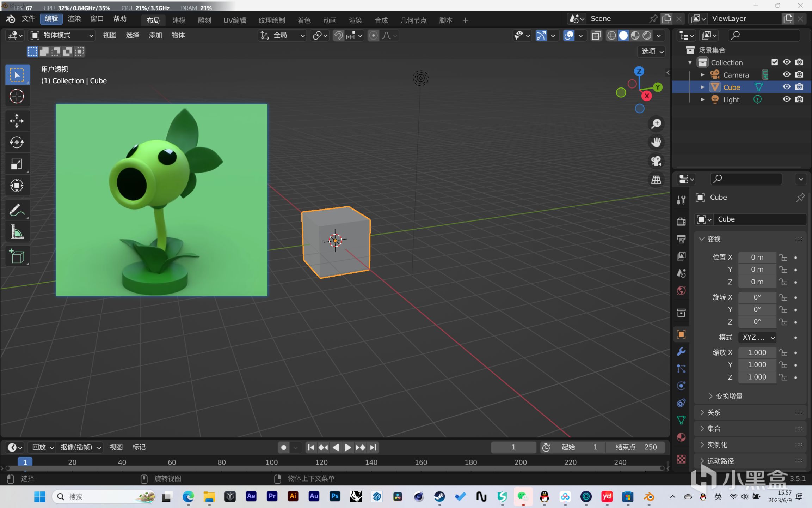Select the Box Select tool
The width and height of the screenshot is (812, 508).
click(17, 75)
